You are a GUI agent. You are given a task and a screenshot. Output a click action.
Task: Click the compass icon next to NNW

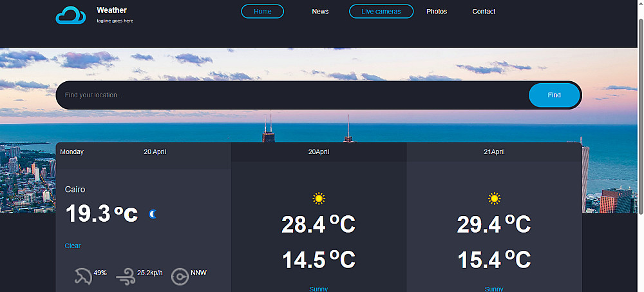tap(180, 277)
